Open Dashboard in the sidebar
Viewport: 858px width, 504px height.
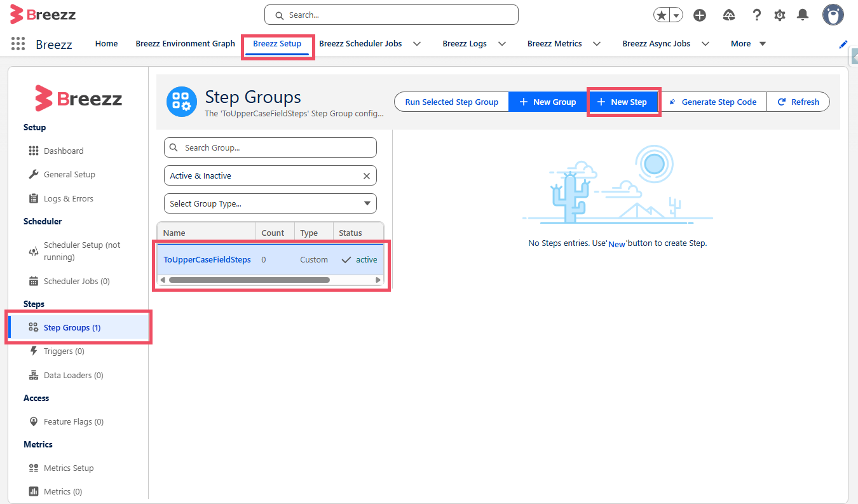pos(64,151)
